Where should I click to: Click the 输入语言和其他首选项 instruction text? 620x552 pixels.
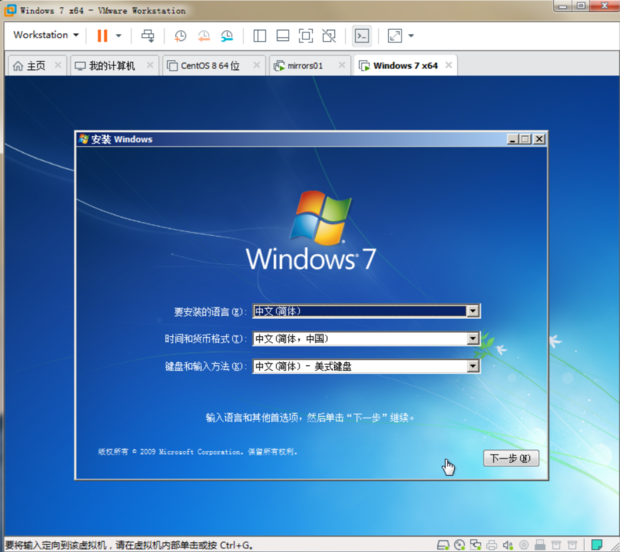pos(310,418)
